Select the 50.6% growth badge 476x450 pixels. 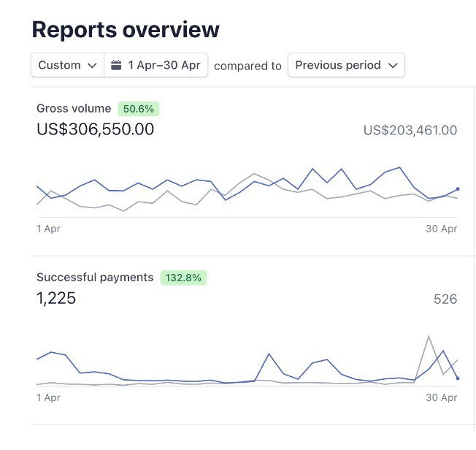pos(139,109)
